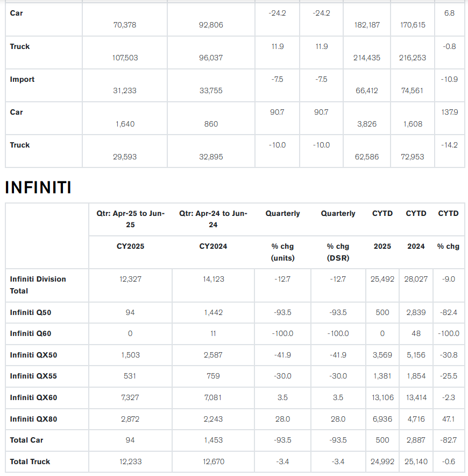Click the % chg (DSR) header cell
This screenshot has height=476, width=468.
coord(338,252)
